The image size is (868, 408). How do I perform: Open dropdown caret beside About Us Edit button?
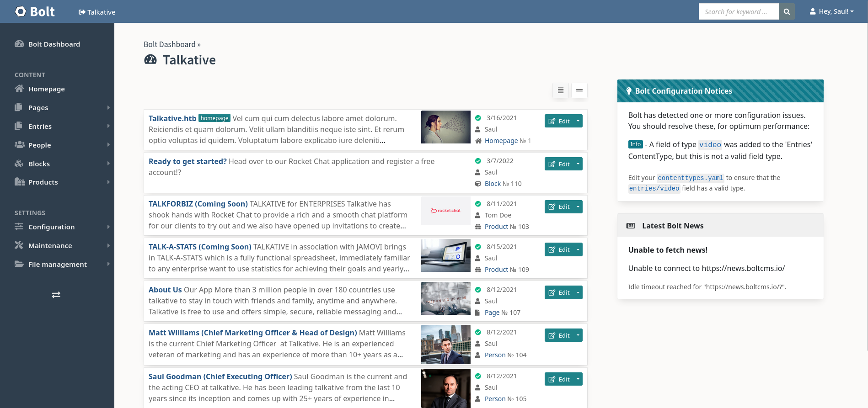click(x=578, y=293)
